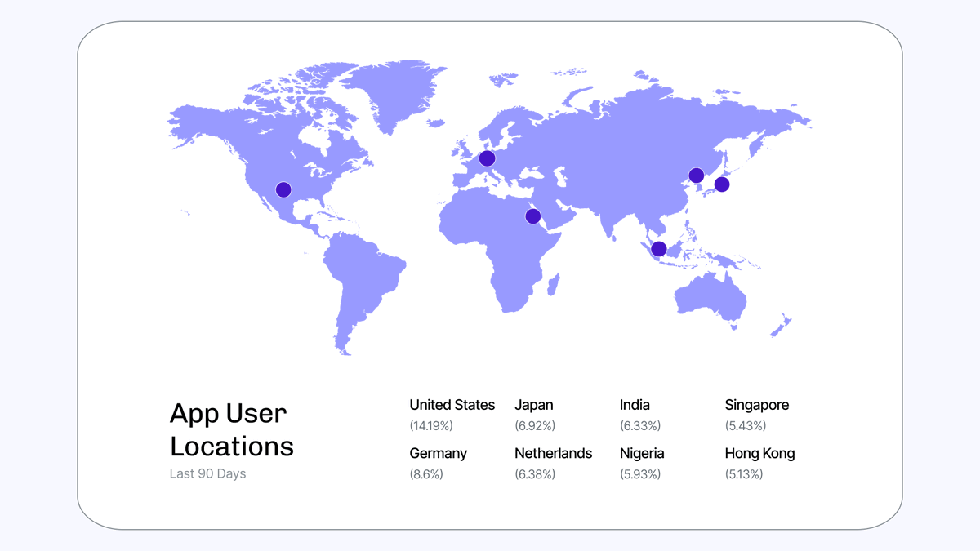Select the Hong Kong location label
The image size is (980, 551).
click(759, 453)
